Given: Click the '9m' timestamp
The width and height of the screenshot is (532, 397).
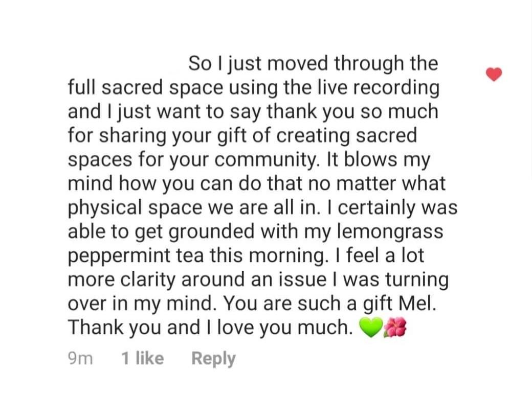Looking at the screenshot, I should click(80, 358).
